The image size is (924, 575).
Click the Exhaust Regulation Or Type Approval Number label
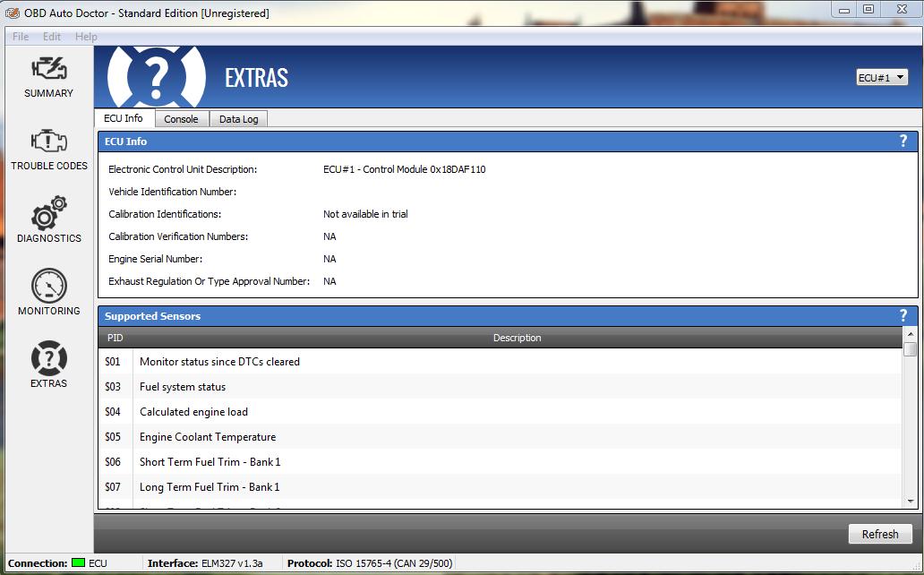pyautogui.click(x=209, y=281)
